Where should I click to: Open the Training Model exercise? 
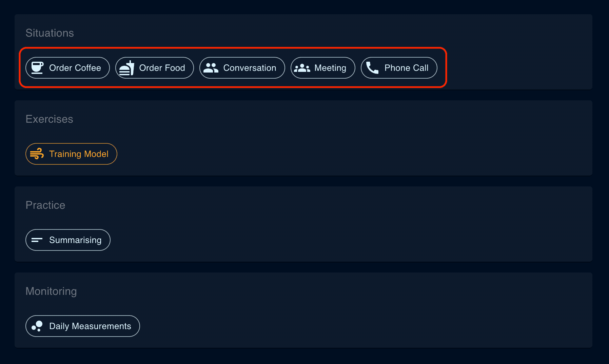[72, 154]
